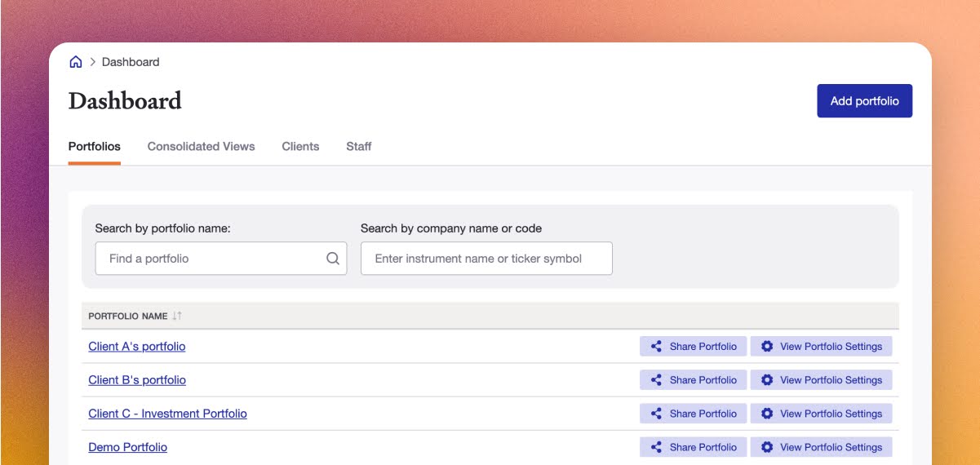Viewport: 980px width, 465px height.
Task: Click gear icon in Client C row
Action: 767,414
